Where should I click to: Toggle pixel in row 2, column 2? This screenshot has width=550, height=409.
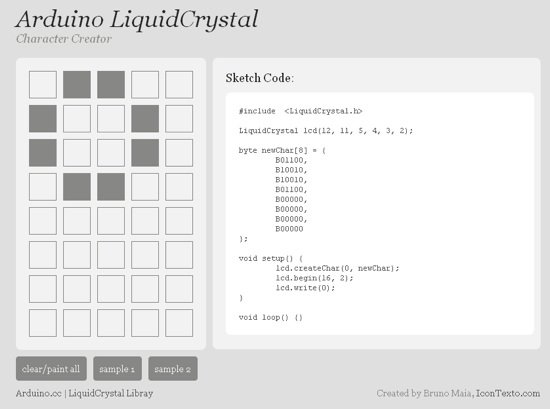point(77,119)
